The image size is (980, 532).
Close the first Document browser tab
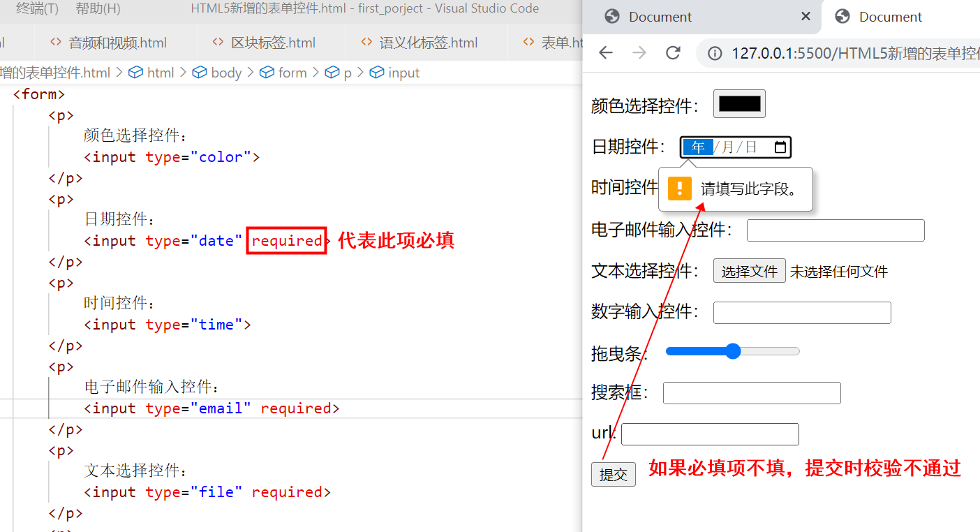805,16
